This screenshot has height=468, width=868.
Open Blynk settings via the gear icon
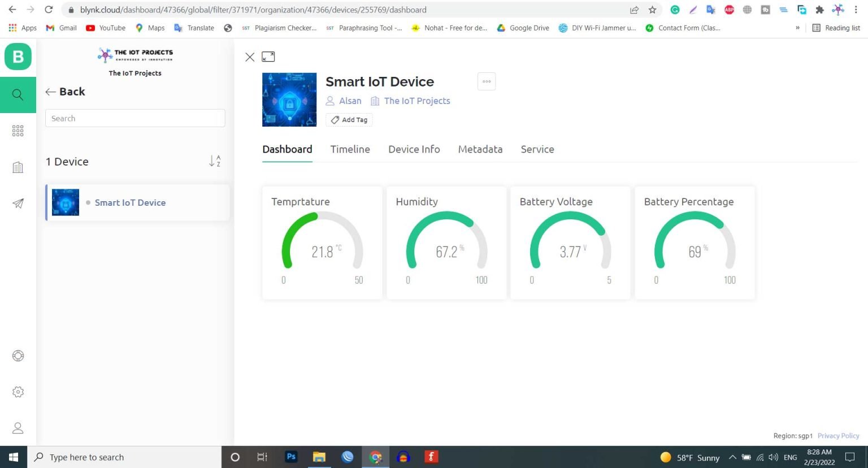point(18,392)
